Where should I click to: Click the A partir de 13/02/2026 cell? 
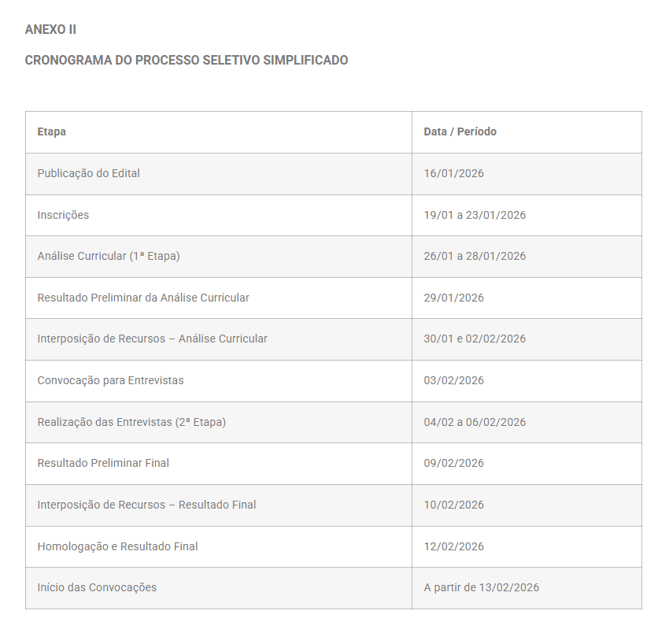click(527, 588)
